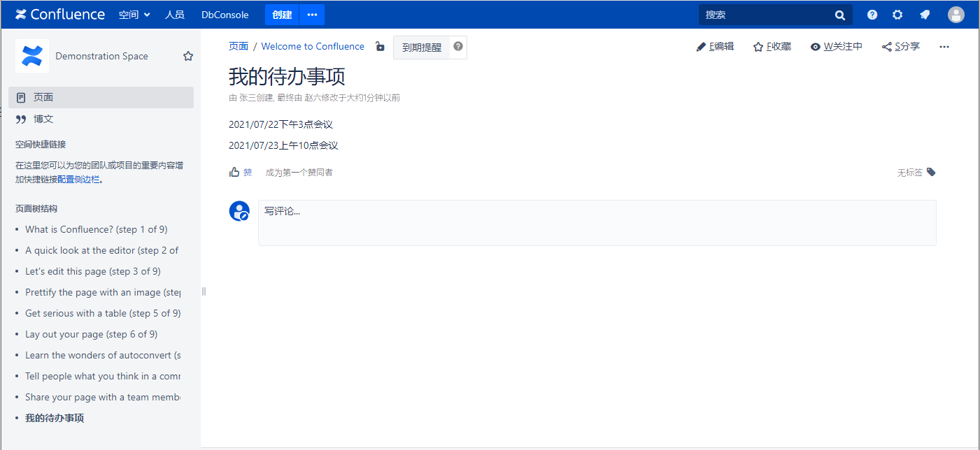980x450 pixels.
Task: Open the 人员 menu item
Action: [174, 15]
